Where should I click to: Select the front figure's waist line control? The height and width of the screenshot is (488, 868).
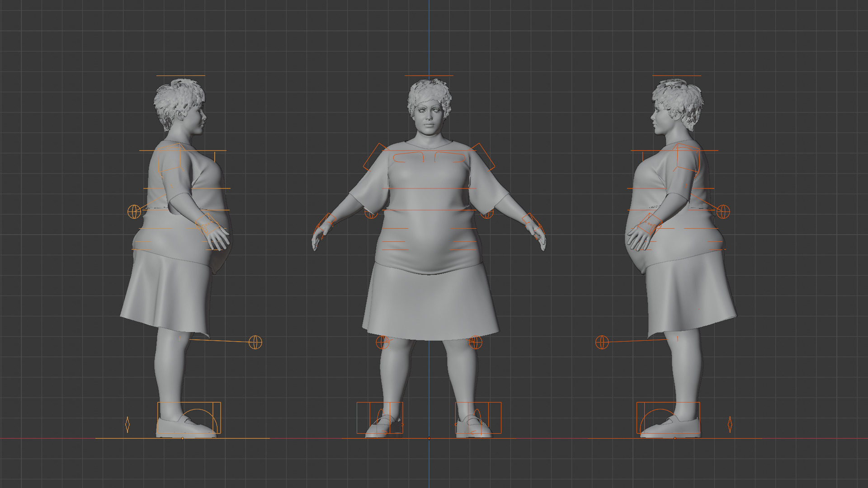[429, 210]
